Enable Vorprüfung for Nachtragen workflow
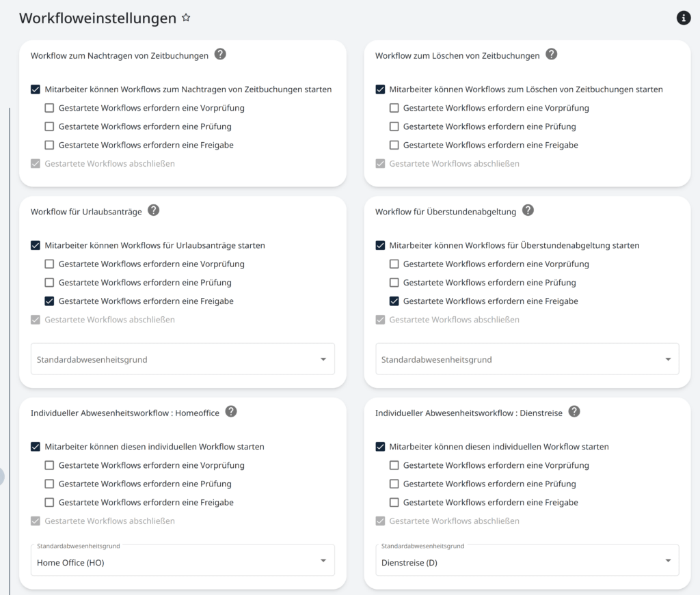This screenshot has height=595, width=700. [x=49, y=107]
